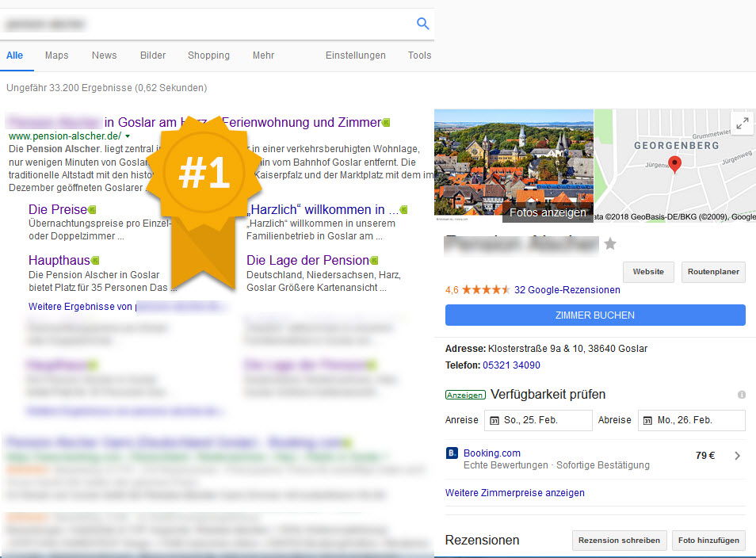Switch to the News tab

(104, 55)
